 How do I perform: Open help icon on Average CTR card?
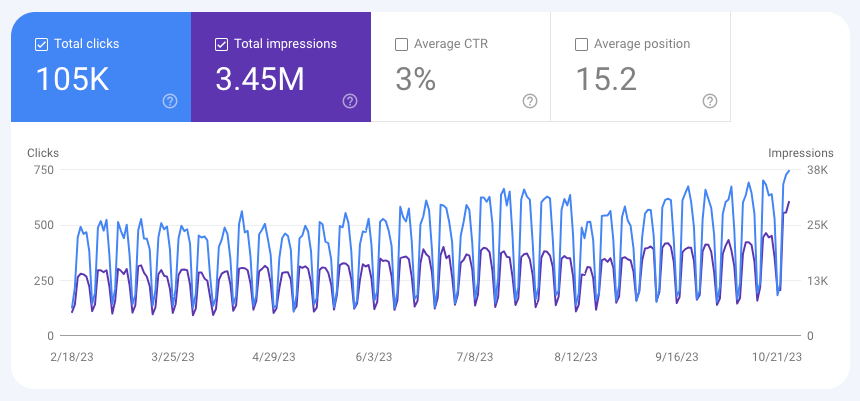[530, 101]
